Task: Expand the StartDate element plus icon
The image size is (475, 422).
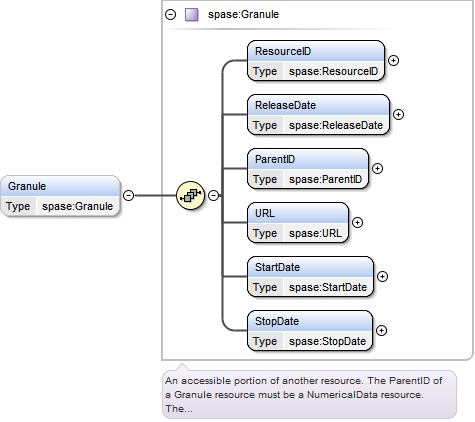Action: [382, 276]
